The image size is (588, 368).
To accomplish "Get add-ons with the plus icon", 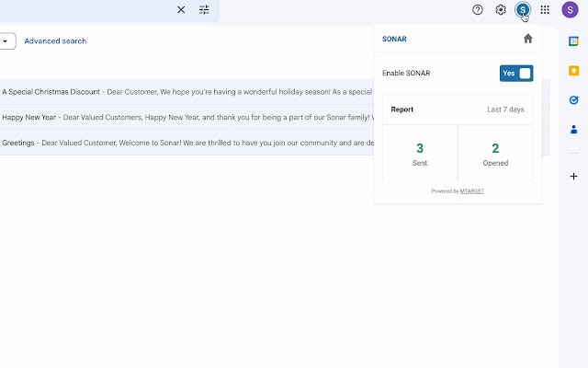I will point(573,176).
